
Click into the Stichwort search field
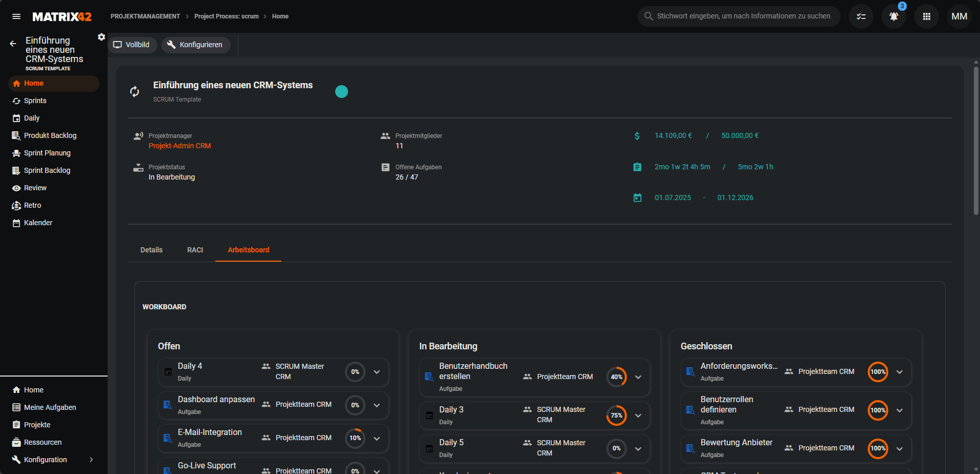[743, 16]
